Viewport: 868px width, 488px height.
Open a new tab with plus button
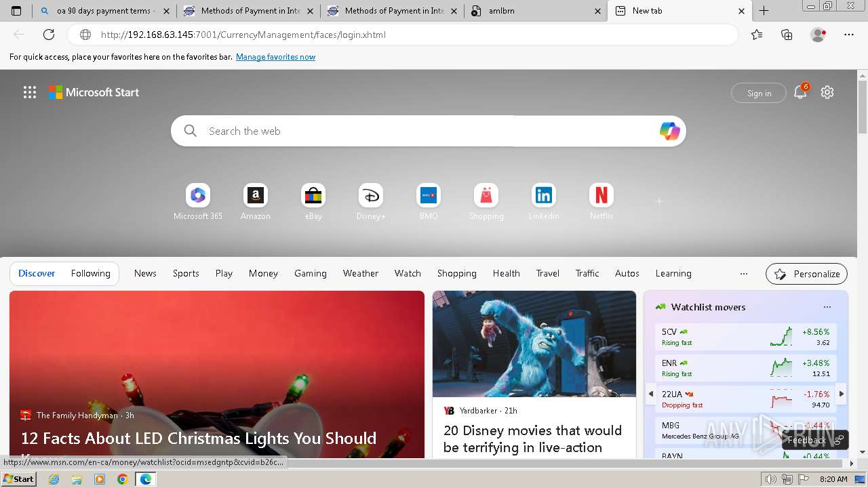764,11
